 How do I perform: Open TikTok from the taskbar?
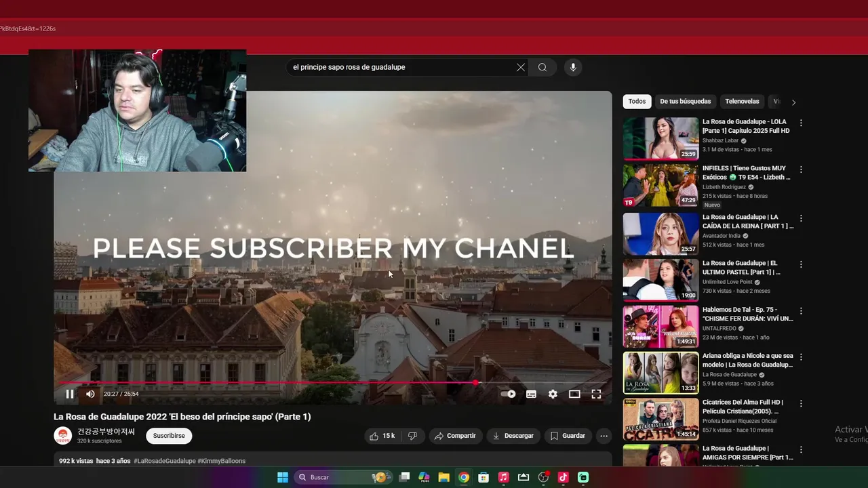[x=563, y=477]
